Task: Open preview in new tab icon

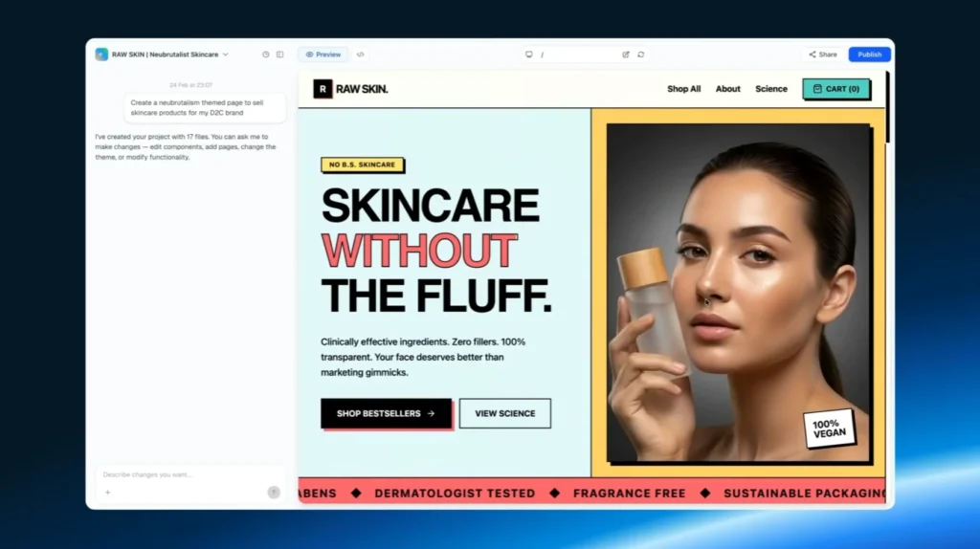Action: tap(626, 55)
